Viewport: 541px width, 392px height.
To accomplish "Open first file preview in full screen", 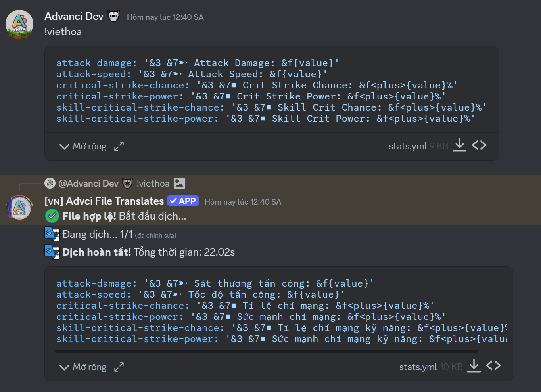I will 119,146.
